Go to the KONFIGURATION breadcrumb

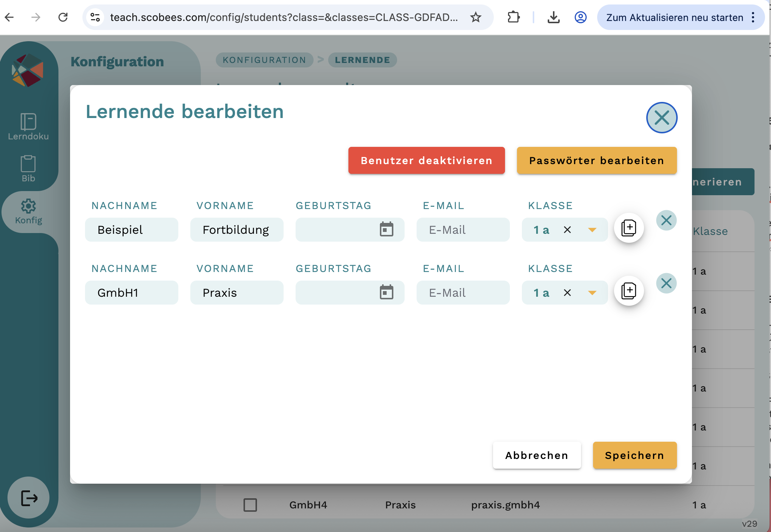click(264, 60)
